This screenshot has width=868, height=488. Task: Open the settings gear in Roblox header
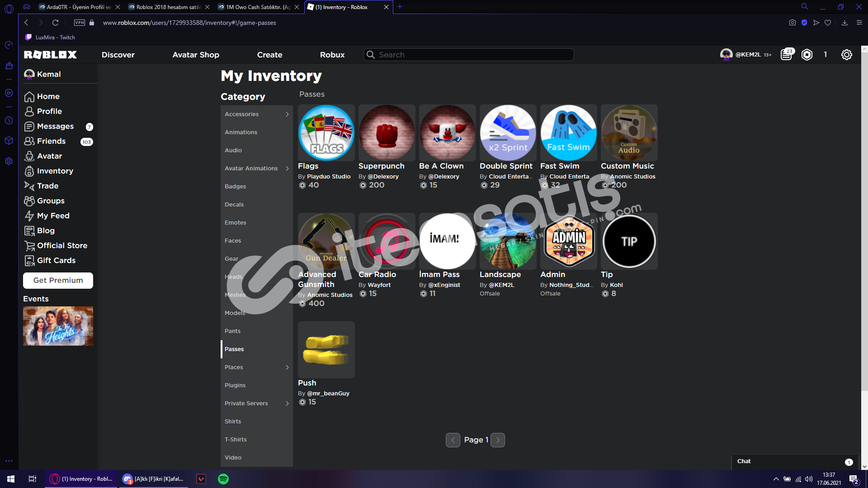click(847, 55)
